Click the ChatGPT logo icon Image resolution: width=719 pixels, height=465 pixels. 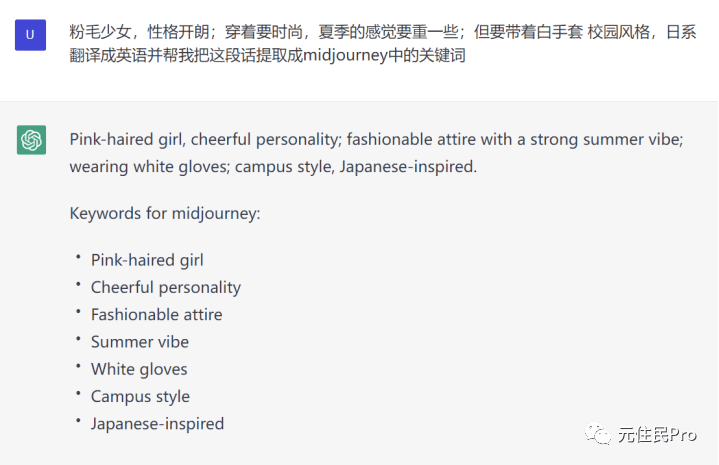[31, 140]
